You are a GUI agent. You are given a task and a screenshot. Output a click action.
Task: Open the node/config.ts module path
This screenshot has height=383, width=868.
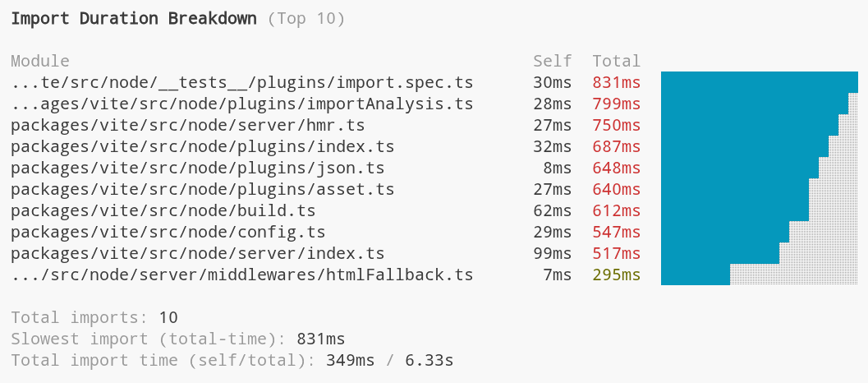[168, 232]
